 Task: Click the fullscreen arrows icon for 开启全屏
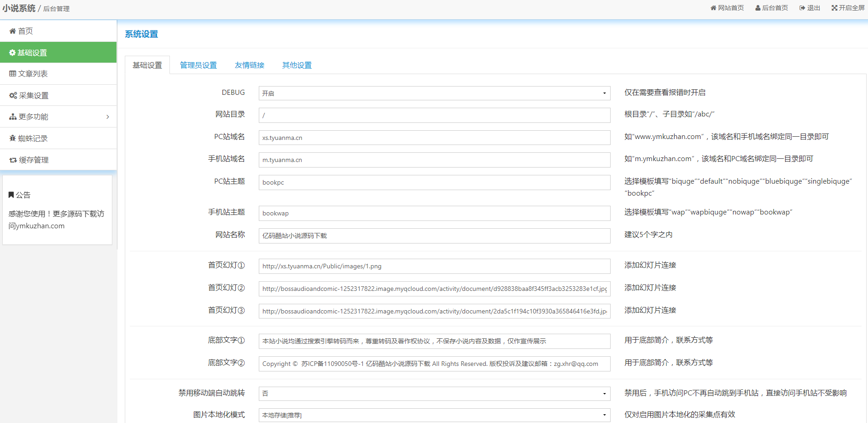click(834, 8)
